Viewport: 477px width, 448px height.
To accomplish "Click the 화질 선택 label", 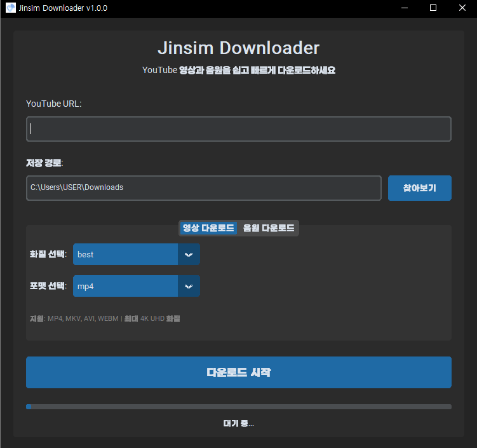I will point(48,254).
